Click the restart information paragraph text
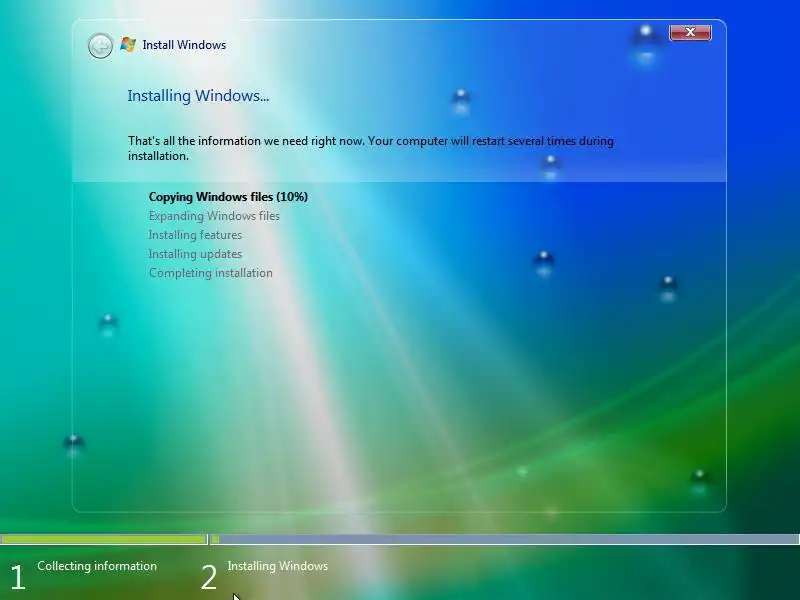800x600 pixels. click(371, 148)
